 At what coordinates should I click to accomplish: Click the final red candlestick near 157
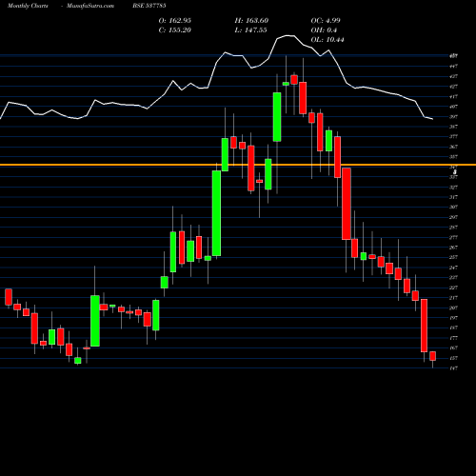tap(432, 356)
